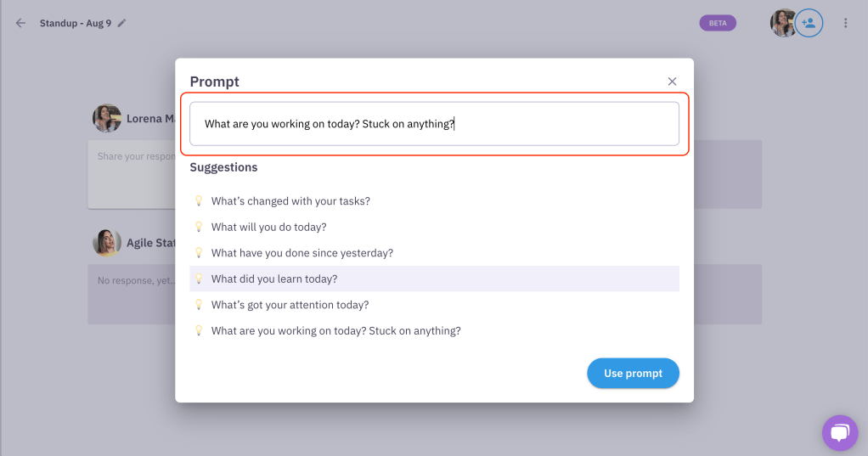Viewport: 868px width, 456px height.
Task: Go back using the left arrow icon
Action: click(x=20, y=23)
